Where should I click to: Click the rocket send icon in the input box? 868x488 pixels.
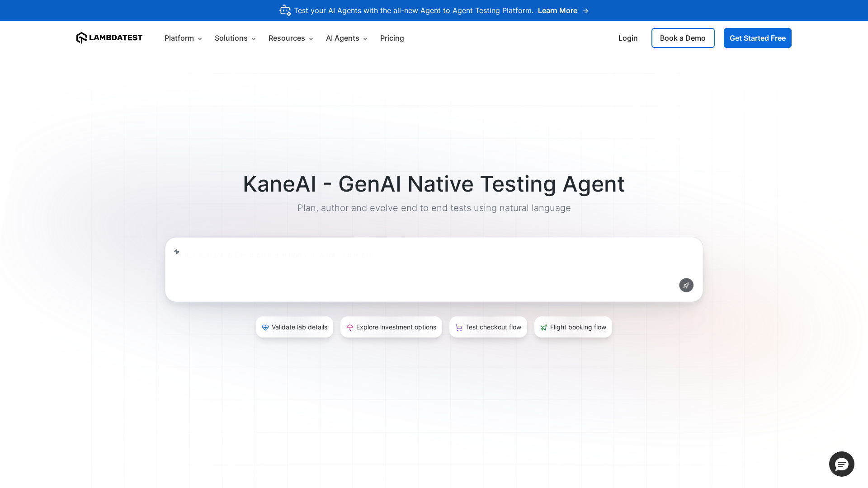pyautogui.click(x=686, y=285)
